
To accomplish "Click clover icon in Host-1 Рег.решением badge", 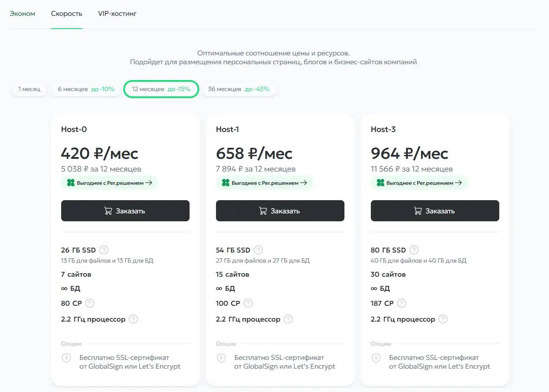I will (x=225, y=183).
